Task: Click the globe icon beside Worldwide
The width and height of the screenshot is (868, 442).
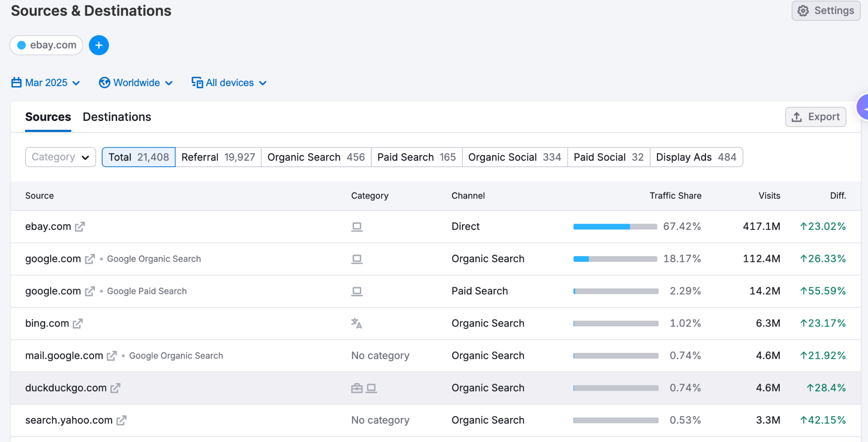Action: point(104,83)
